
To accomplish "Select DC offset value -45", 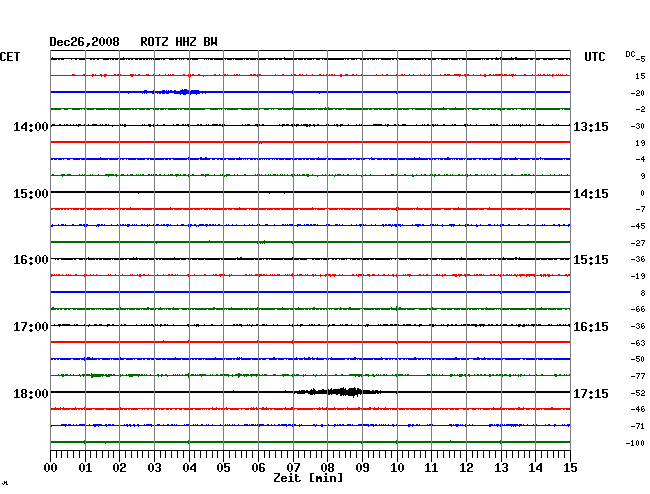I will pyautogui.click(x=638, y=226).
